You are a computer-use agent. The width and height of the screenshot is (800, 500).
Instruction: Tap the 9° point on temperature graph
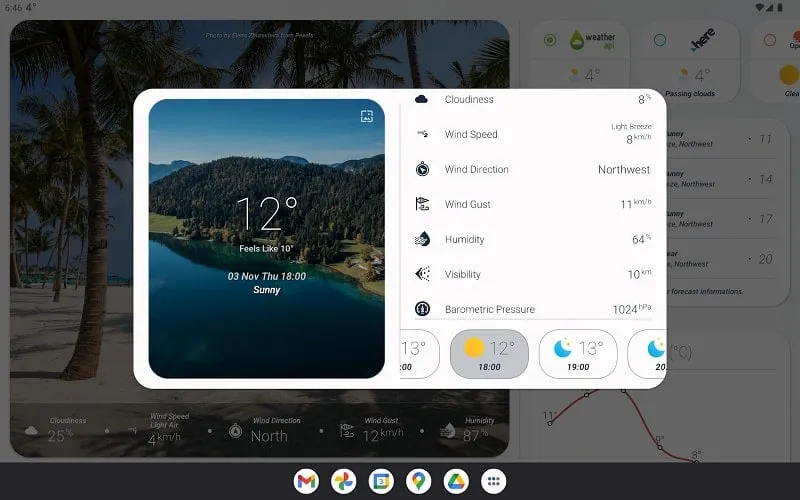[660, 447]
